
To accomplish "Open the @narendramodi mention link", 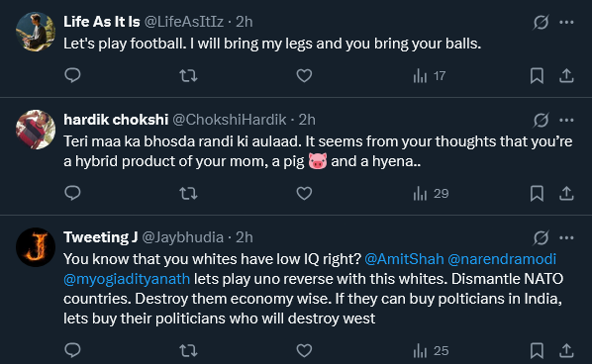I will 502,259.
